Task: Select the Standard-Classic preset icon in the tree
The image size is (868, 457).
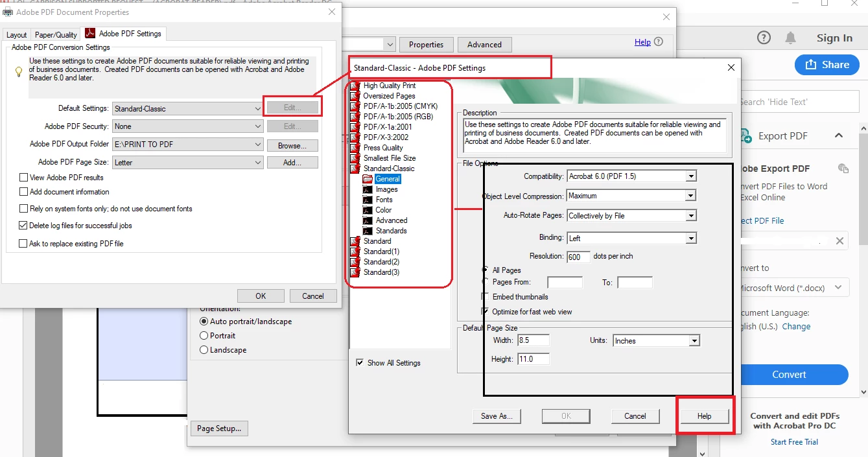Action: (x=355, y=169)
